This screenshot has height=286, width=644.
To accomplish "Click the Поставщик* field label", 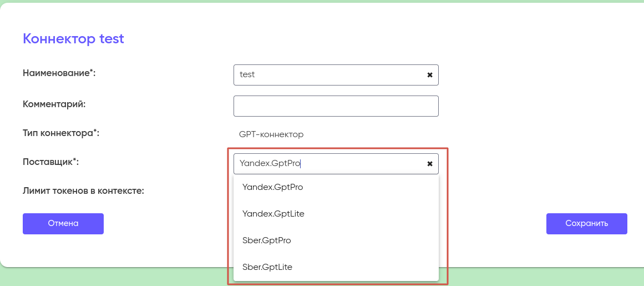I will [50, 162].
